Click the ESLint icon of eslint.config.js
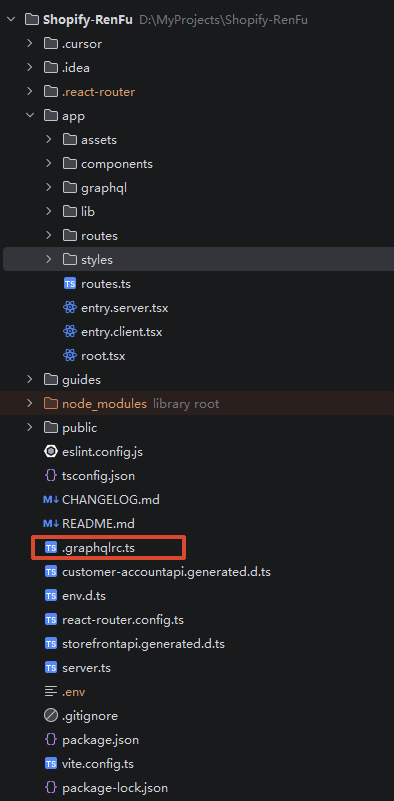Viewport: 394px width, 801px height. pos(51,452)
